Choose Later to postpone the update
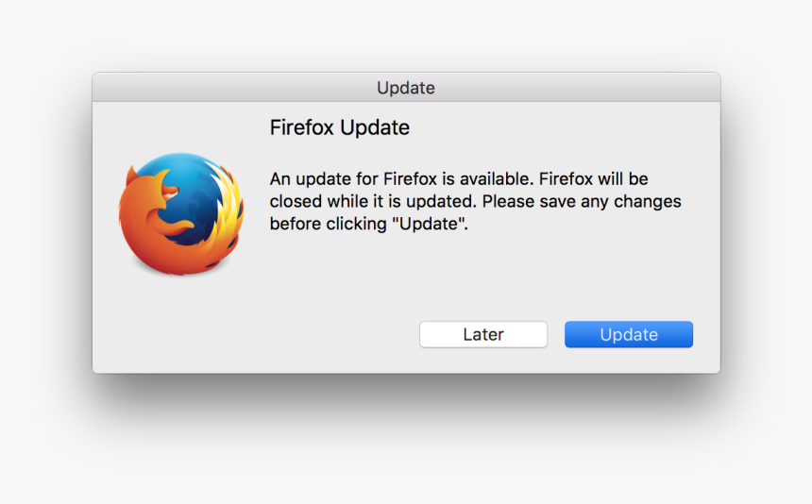 point(483,334)
